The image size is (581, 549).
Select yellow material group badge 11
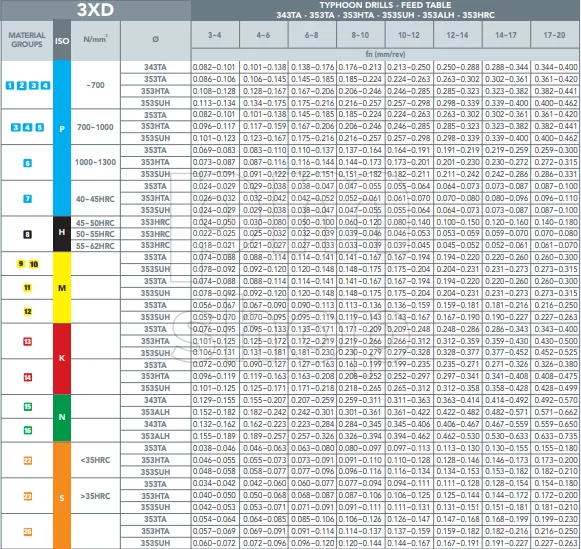coord(27,287)
